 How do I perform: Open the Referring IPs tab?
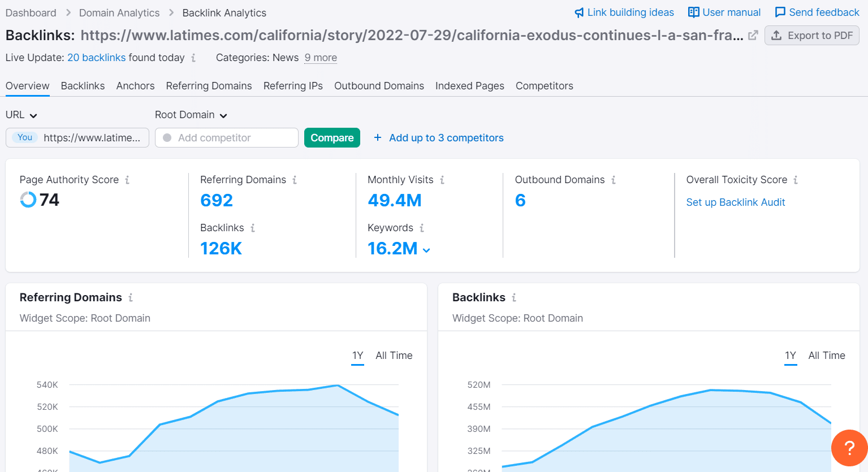[293, 86]
